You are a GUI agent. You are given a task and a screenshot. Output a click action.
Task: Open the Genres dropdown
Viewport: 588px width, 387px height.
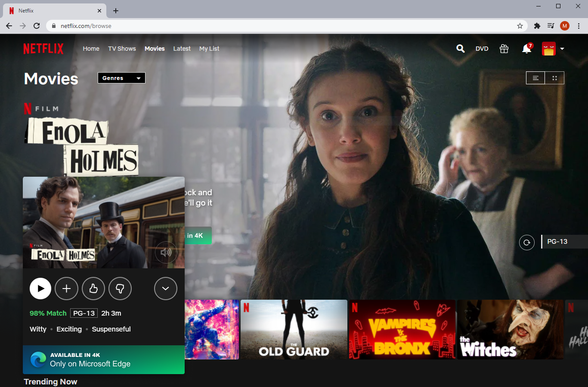(121, 78)
